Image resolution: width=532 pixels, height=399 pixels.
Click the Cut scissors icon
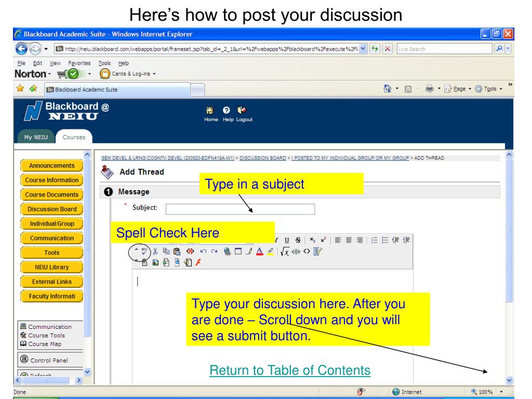pos(155,251)
